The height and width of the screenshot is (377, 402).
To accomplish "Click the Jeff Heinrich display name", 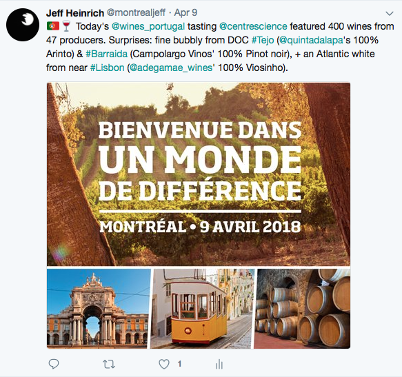I will (75, 13).
